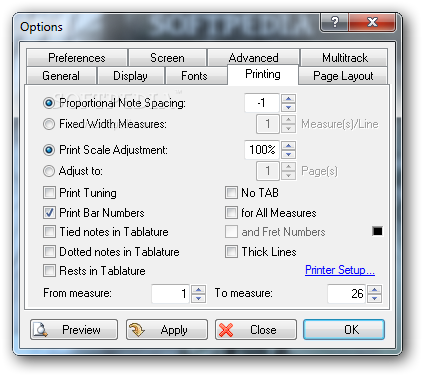The width and height of the screenshot is (423, 376).
Task: Choose Fixed Width Measures option
Action: point(49,124)
